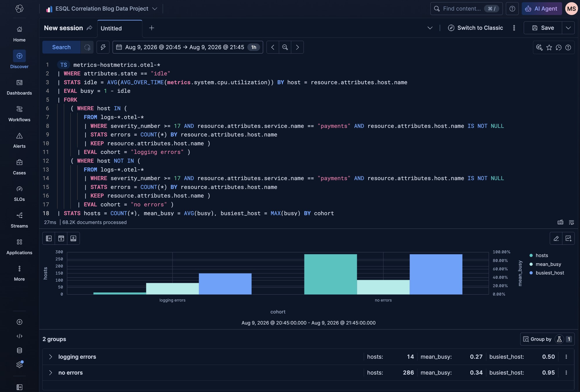580x392 pixels.
Task: Open Alerts in sidebar
Action: coord(19,141)
